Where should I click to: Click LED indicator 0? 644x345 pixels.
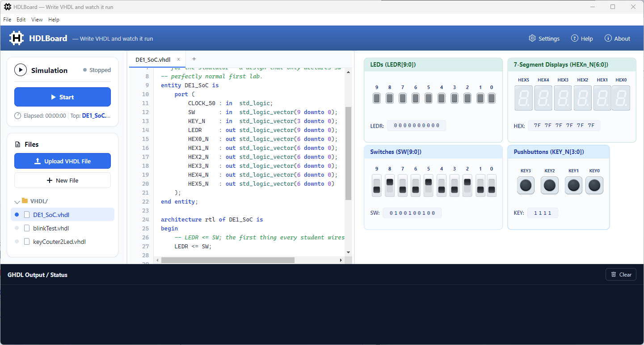(x=492, y=98)
